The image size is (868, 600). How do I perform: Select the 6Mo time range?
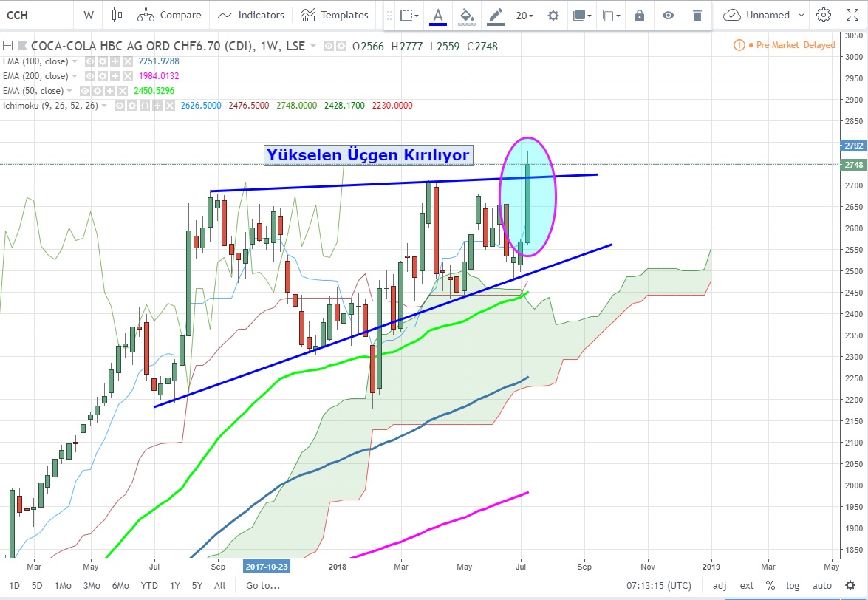click(120, 586)
